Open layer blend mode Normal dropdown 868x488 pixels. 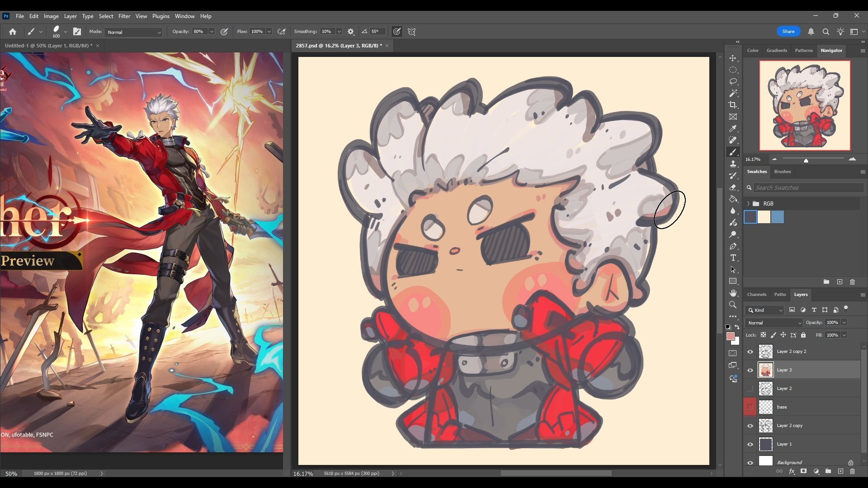(x=774, y=323)
